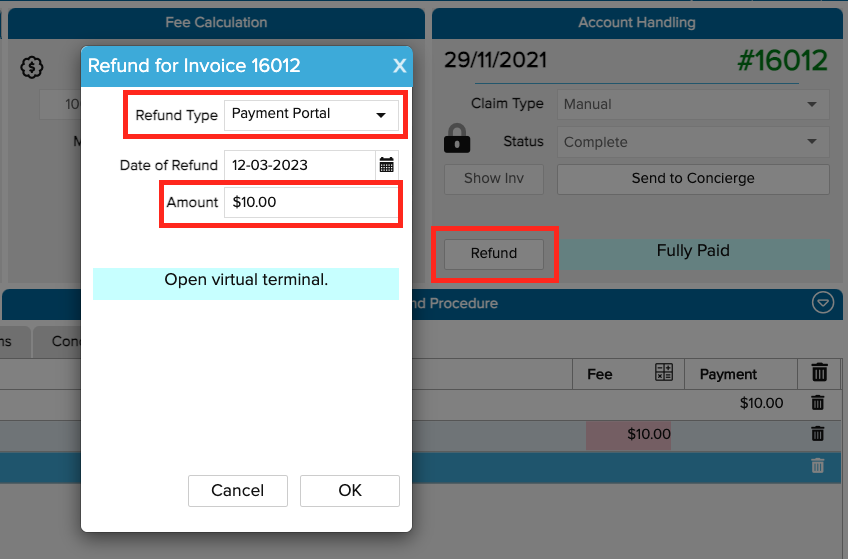Image resolution: width=848 pixels, height=559 pixels.
Task: Close the Refund for Invoice 16012 dialog
Action: [x=399, y=66]
